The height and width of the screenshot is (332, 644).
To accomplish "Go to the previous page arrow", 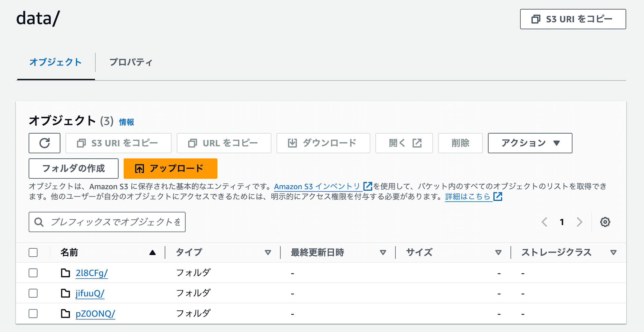I will pyautogui.click(x=545, y=222).
